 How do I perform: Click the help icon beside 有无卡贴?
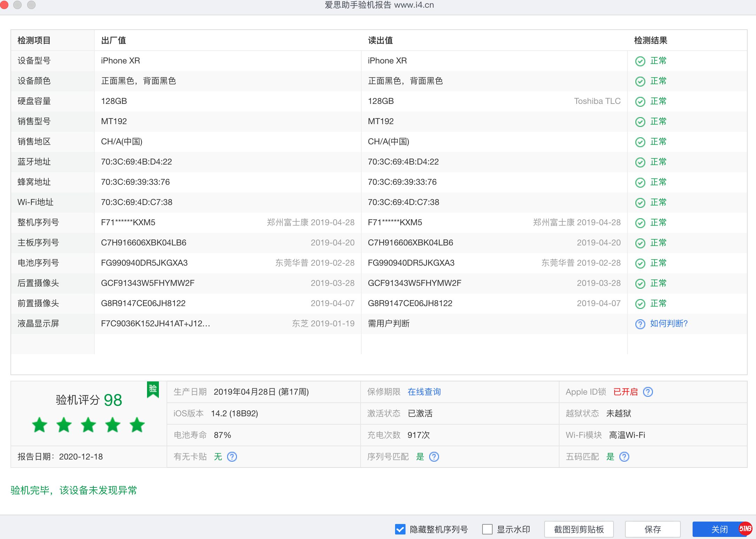232,457
